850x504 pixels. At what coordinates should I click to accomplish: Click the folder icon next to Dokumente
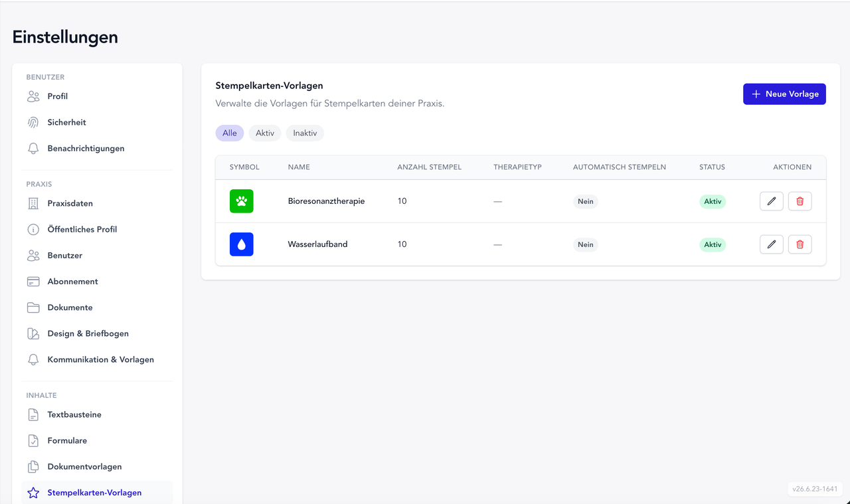33,307
